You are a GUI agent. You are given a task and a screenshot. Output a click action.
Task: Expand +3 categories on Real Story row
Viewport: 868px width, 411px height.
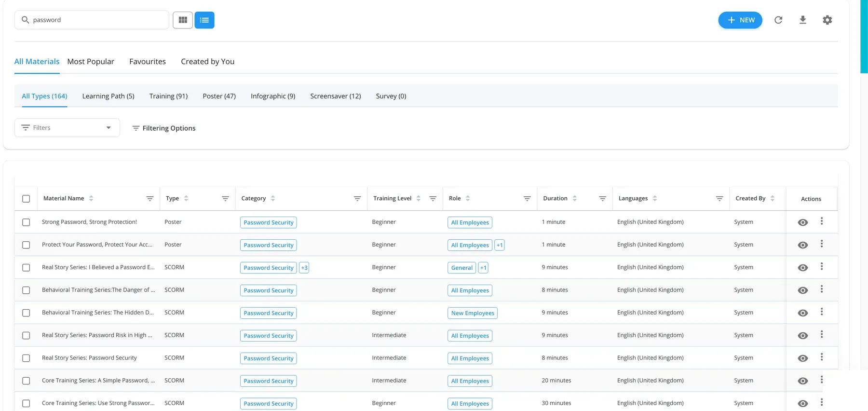(x=304, y=268)
